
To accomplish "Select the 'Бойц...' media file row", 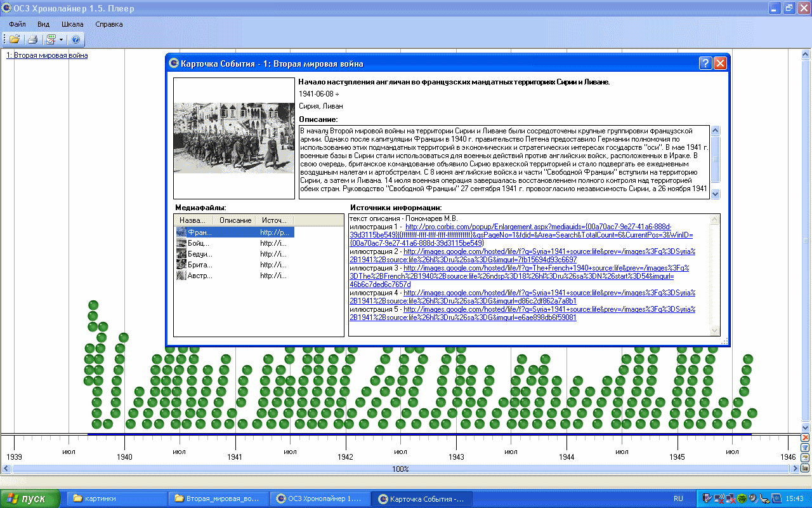I will (200, 243).
